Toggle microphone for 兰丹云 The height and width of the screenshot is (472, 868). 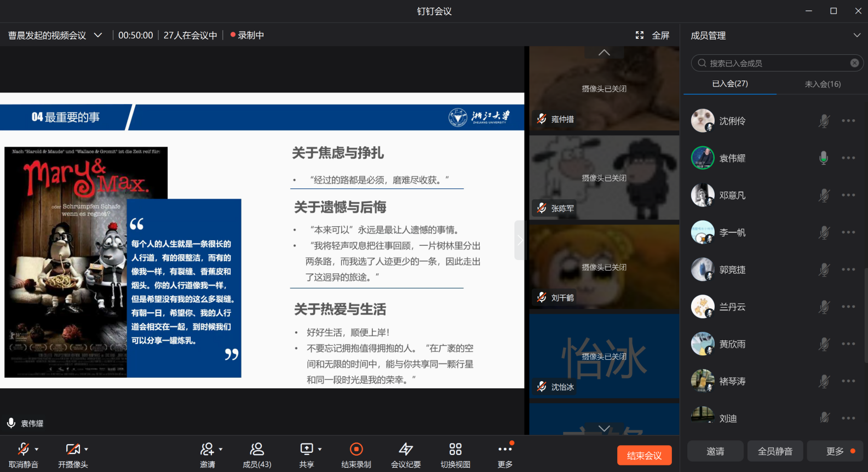point(824,307)
